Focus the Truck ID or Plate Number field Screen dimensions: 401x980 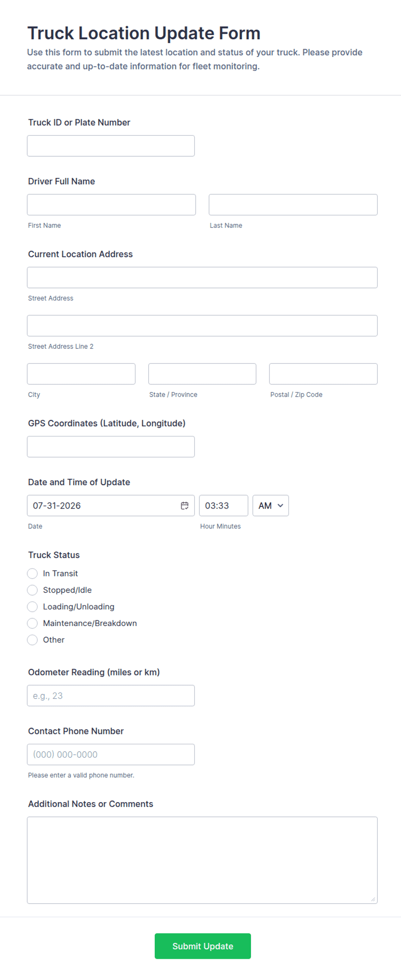pos(111,146)
